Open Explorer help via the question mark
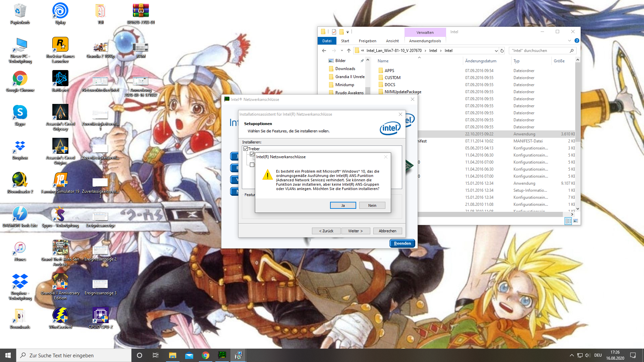 pos(577,41)
